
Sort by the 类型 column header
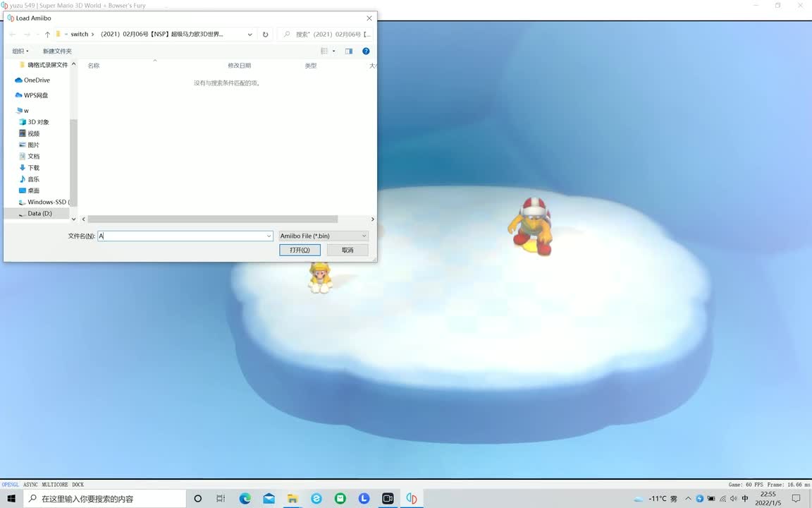[311, 66]
